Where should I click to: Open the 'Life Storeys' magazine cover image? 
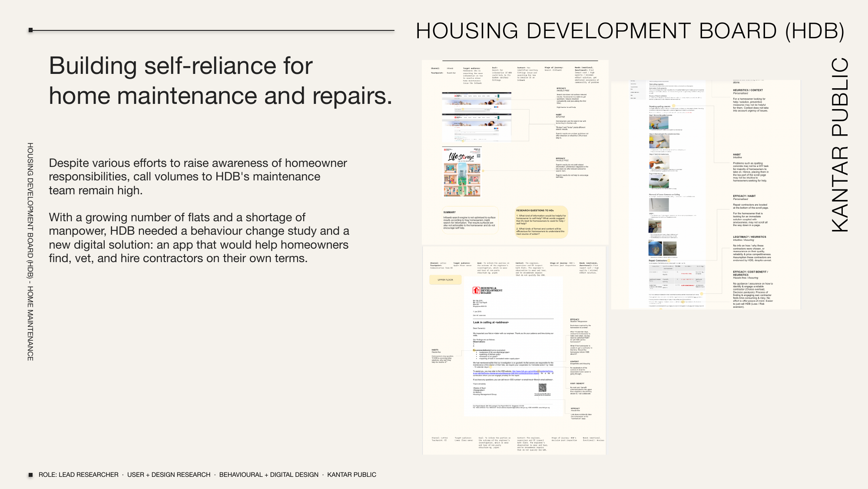tap(462, 172)
